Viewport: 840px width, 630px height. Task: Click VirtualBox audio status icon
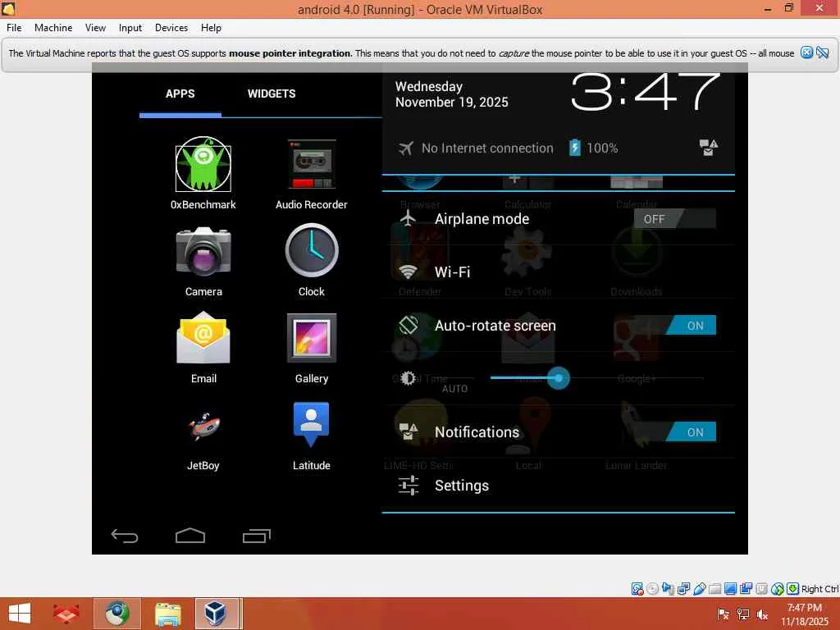[x=668, y=589]
